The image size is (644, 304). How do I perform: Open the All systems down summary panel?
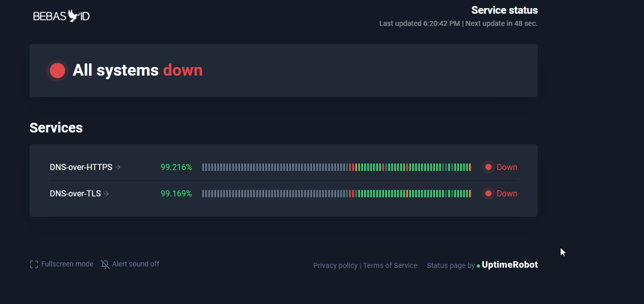(283, 70)
